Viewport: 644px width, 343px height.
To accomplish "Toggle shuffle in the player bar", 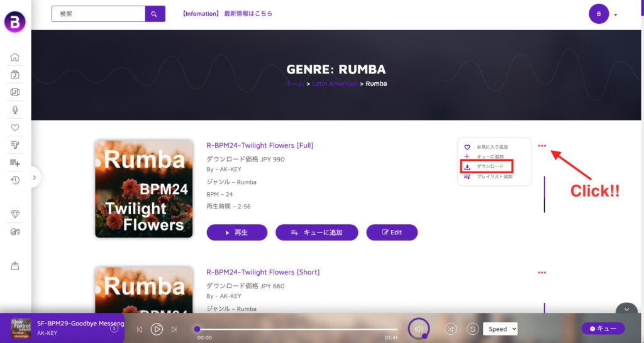I will (450, 329).
